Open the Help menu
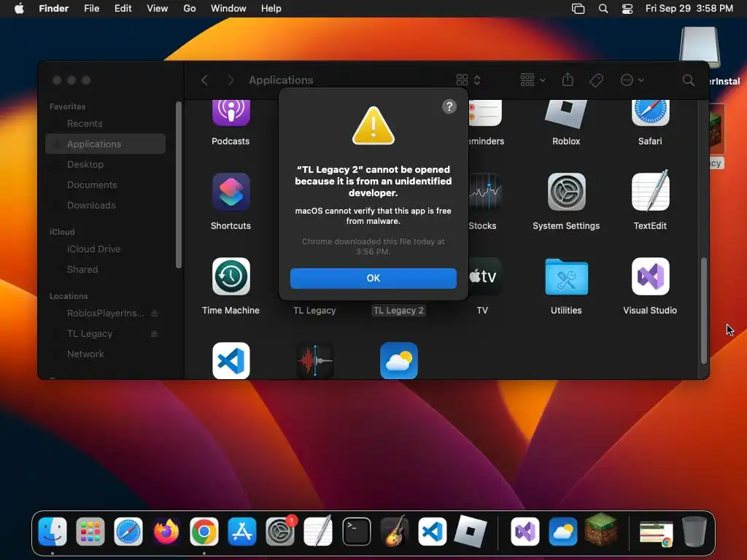This screenshot has width=747, height=560. 271,9
